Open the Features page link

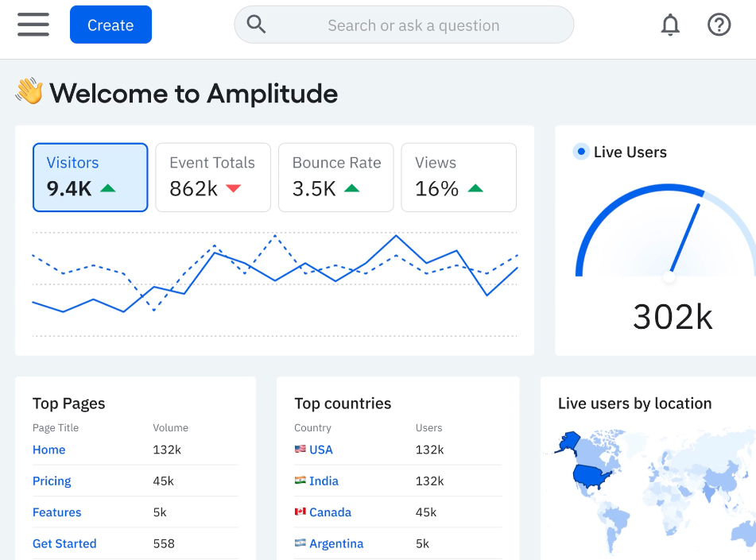click(57, 512)
